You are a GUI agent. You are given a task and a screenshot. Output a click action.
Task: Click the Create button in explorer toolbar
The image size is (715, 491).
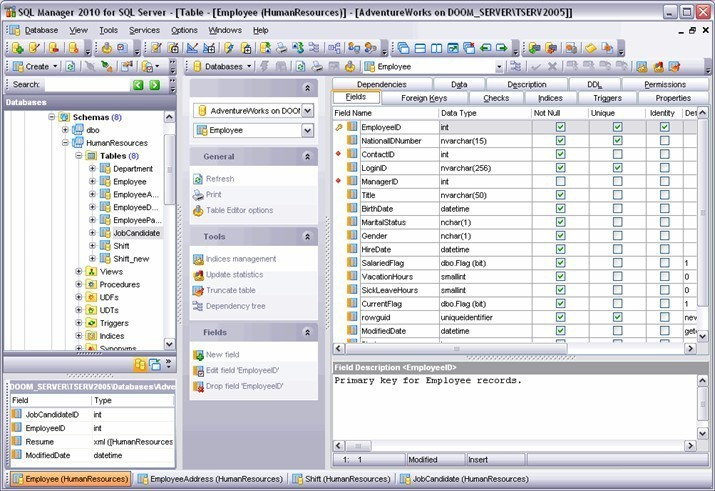(36, 67)
